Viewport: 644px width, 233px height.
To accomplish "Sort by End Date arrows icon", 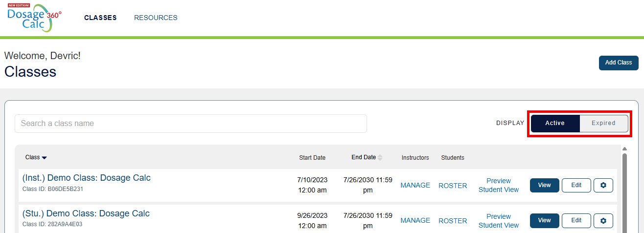I will point(380,158).
